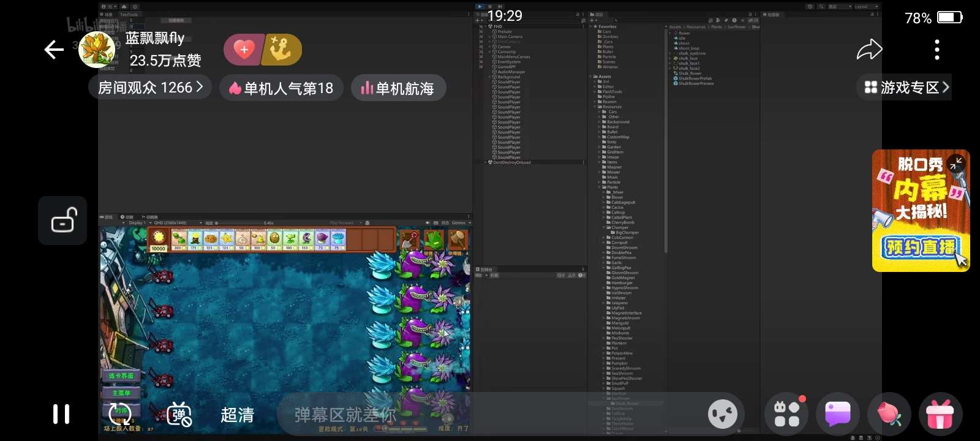The height and width of the screenshot is (441, 980).
Task: Pick the Chomper seed card costing 150
Action: [x=306, y=239]
